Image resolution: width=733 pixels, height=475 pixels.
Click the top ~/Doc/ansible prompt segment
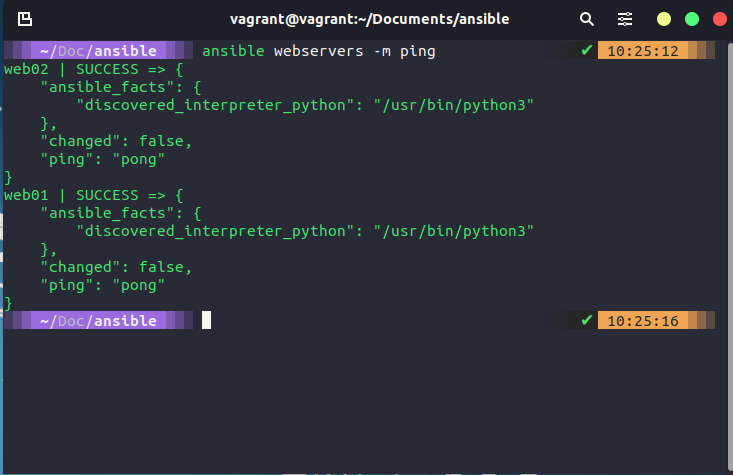pos(98,50)
